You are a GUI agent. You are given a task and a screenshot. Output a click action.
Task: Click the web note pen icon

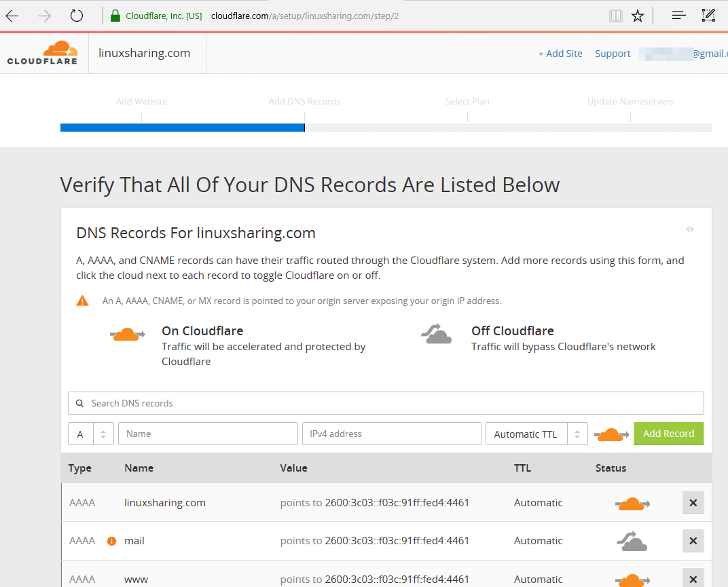(708, 15)
